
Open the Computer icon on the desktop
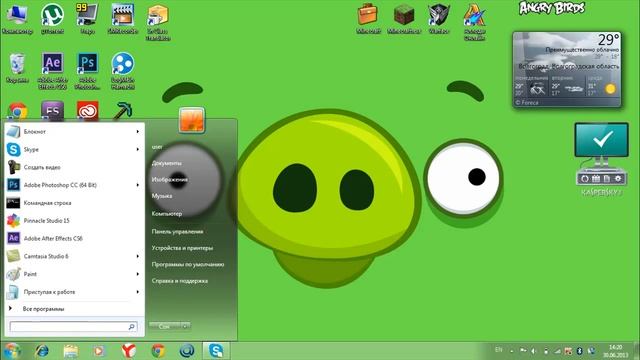point(17,18)
